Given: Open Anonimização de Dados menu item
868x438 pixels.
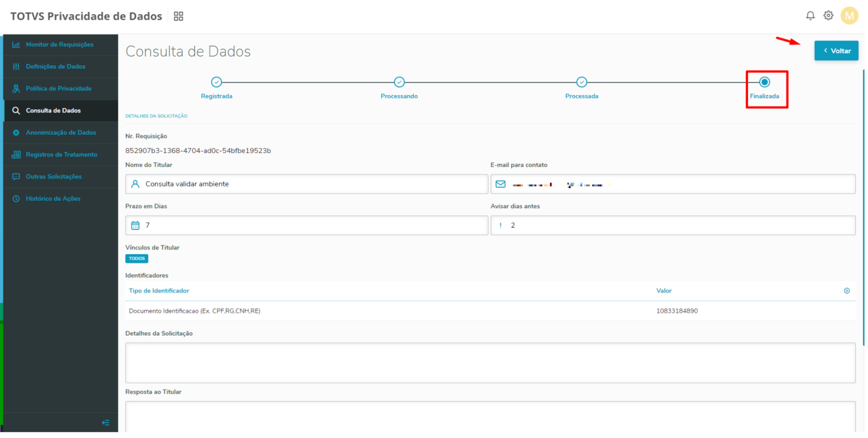Looking at the screenshot, I should (x=61, y=133).
